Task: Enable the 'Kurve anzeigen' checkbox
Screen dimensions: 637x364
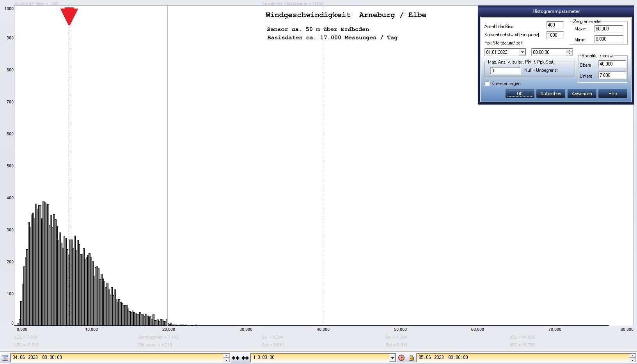Action: tap(487, 83)
